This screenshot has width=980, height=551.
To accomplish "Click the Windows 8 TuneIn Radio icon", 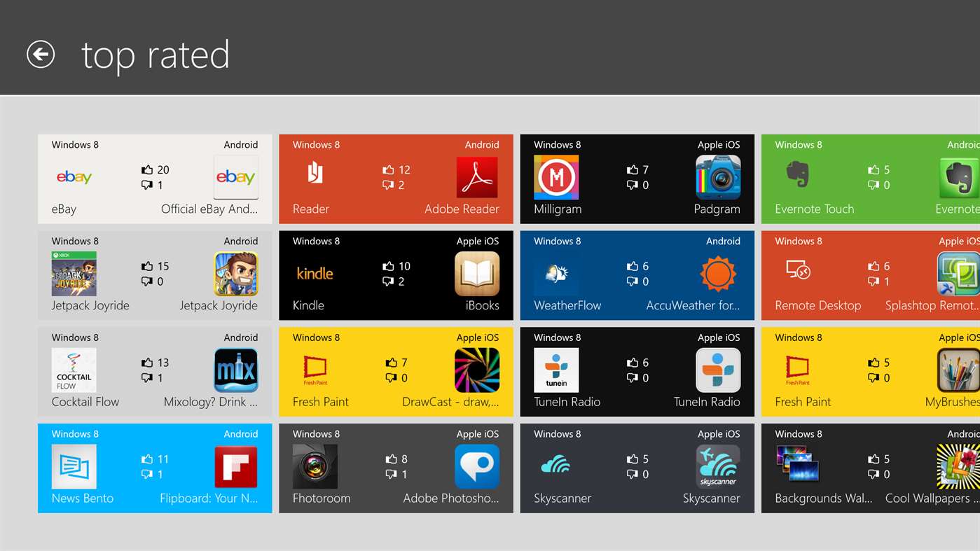I will 556,370.
